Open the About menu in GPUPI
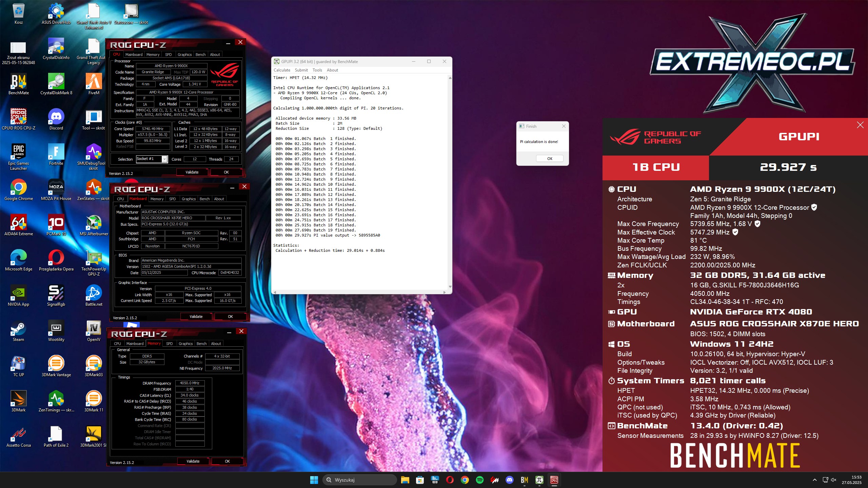The width and height of the screenshot is (868, 488). [x=332, y=70]
